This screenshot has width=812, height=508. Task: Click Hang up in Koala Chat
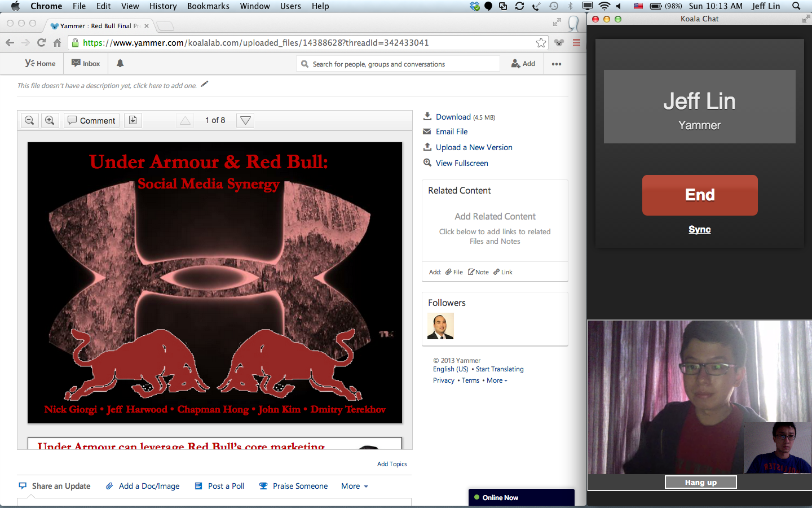click(701, 482)
